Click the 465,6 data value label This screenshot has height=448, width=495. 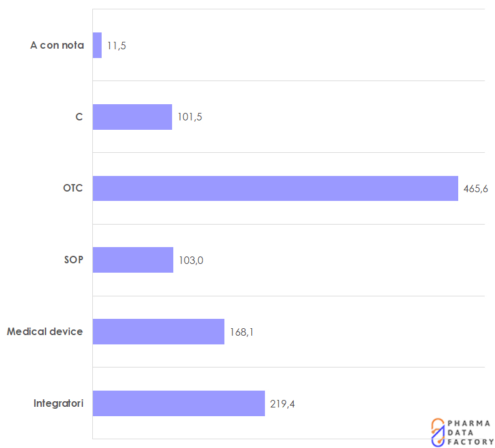point(476,188)
